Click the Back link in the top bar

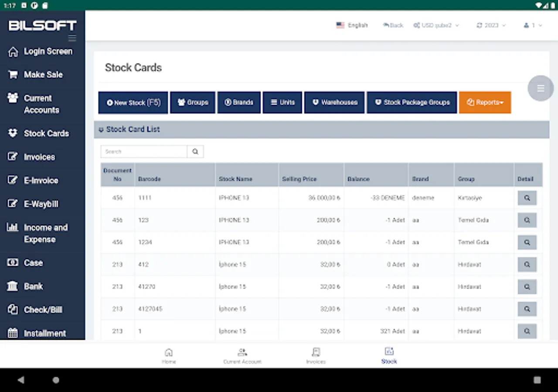[x=393, y=25]
